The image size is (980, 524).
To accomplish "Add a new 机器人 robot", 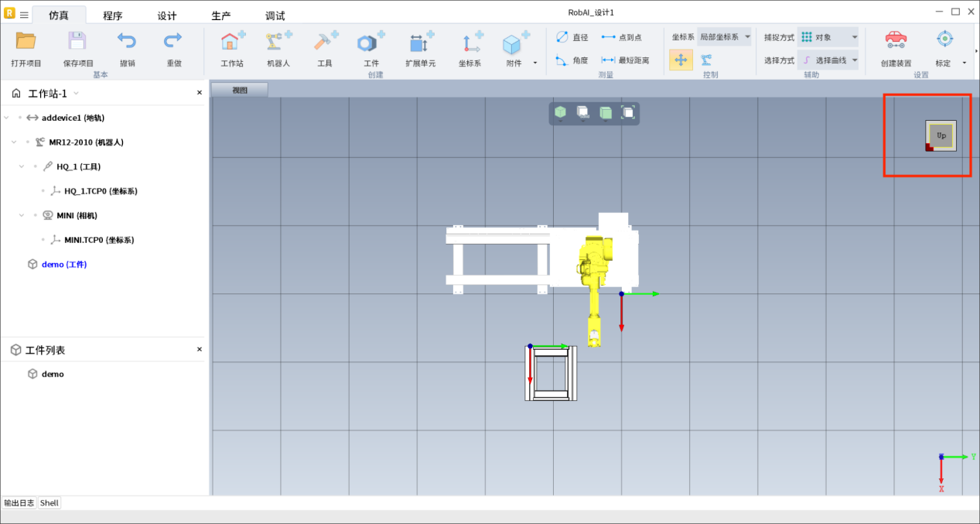I will pos(278,43).
